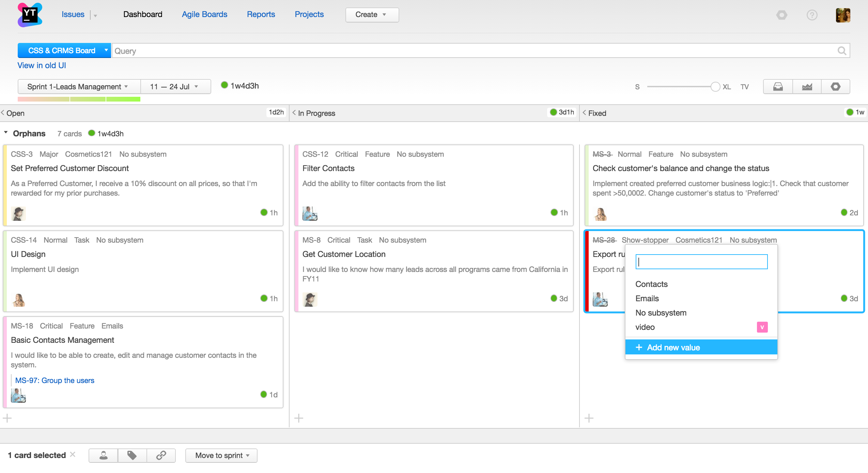Select Emails in subsystem list
Screen dimensions: 868x473
[x=647, y=299]
